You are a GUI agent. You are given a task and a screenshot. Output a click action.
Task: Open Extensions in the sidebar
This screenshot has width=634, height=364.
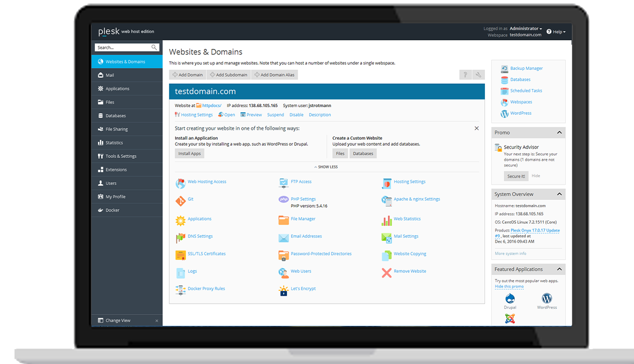click(x=127, y=170)
